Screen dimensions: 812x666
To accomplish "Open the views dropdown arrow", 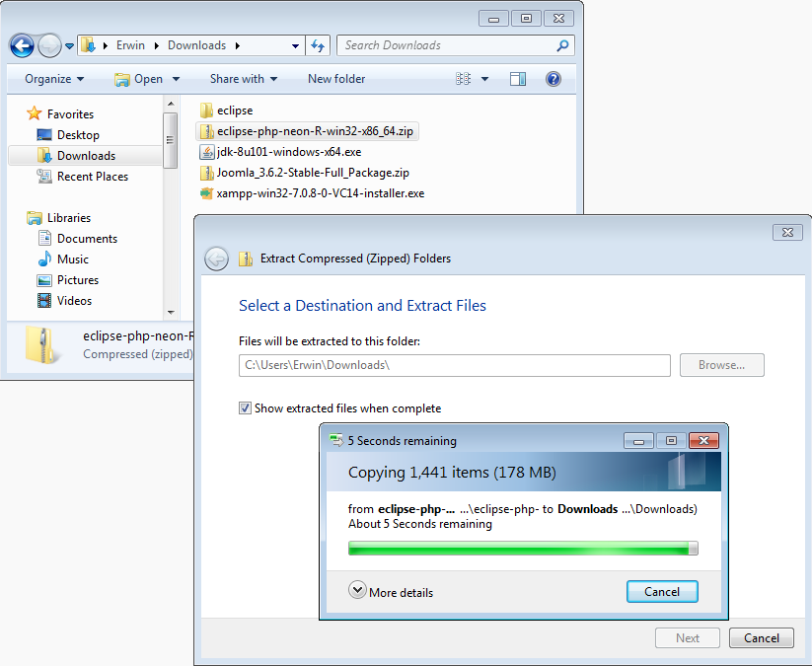I will (484, 79).
